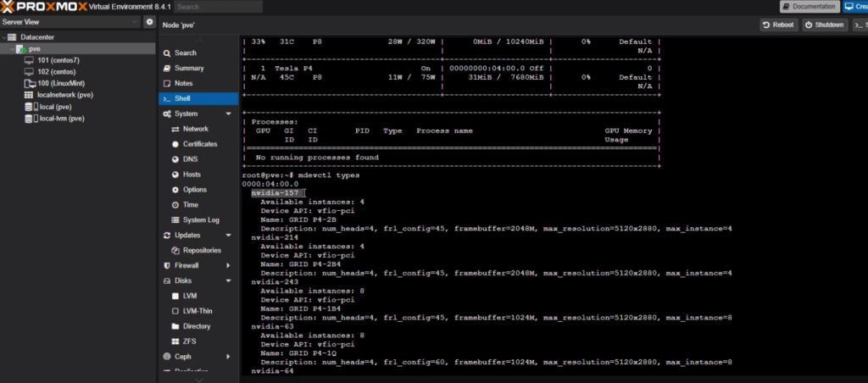
Task: Click the DNS globe icon
Action: (x=175, y=158)
